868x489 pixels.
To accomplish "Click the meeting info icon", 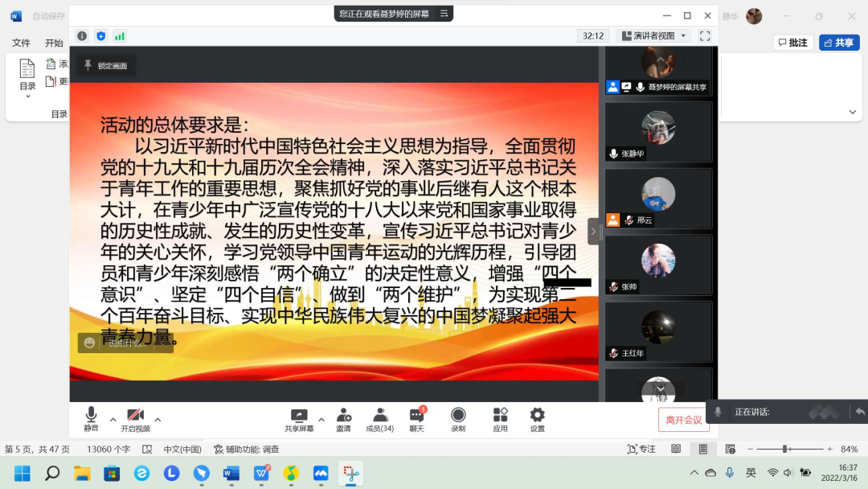I will click(x=82, y=36).
